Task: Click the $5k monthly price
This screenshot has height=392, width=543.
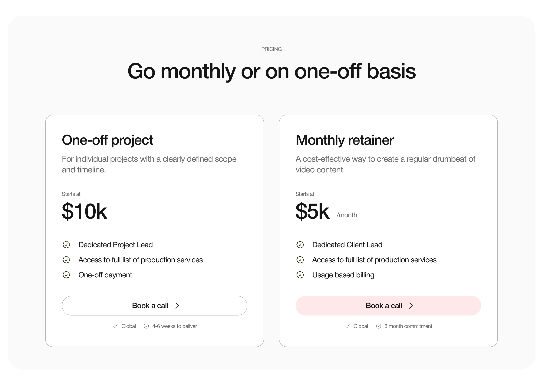Action: 312,211
